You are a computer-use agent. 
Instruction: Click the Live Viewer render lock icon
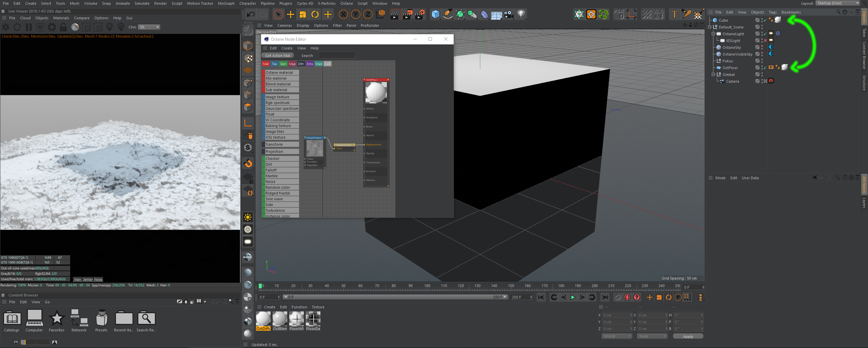click(63, 27)
